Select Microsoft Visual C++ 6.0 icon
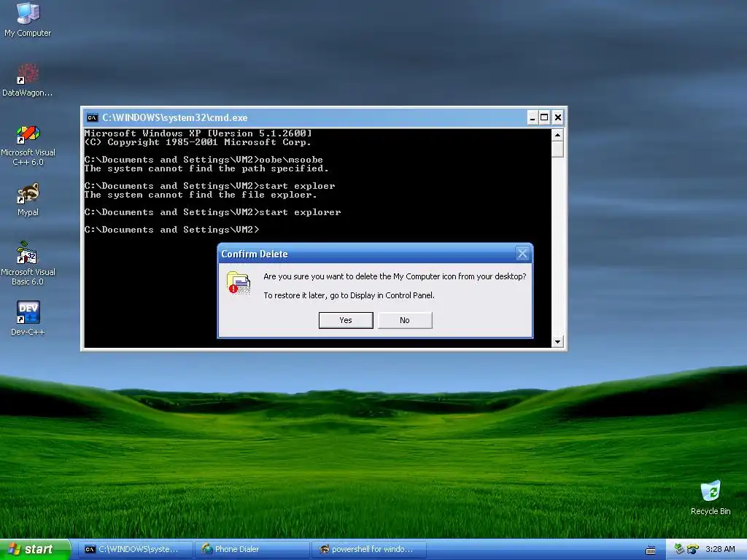747x560 pixels. (x=28, y=145)
